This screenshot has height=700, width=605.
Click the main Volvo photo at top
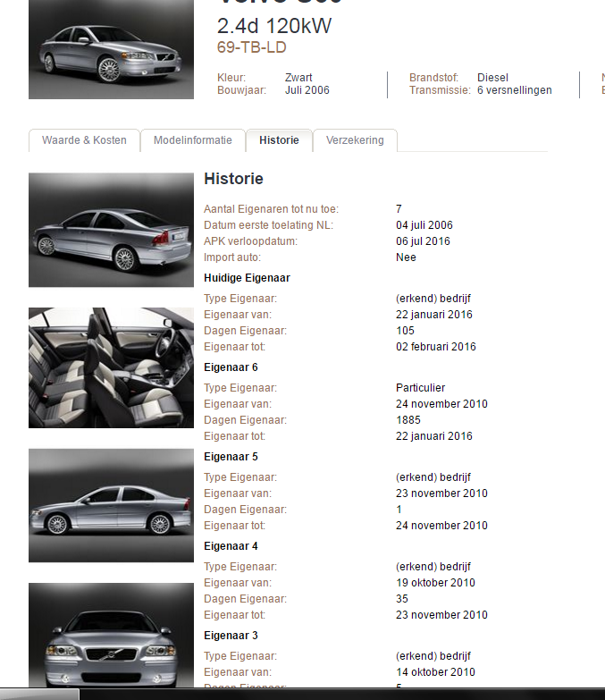pyautogui.click(x=111, y=49)
